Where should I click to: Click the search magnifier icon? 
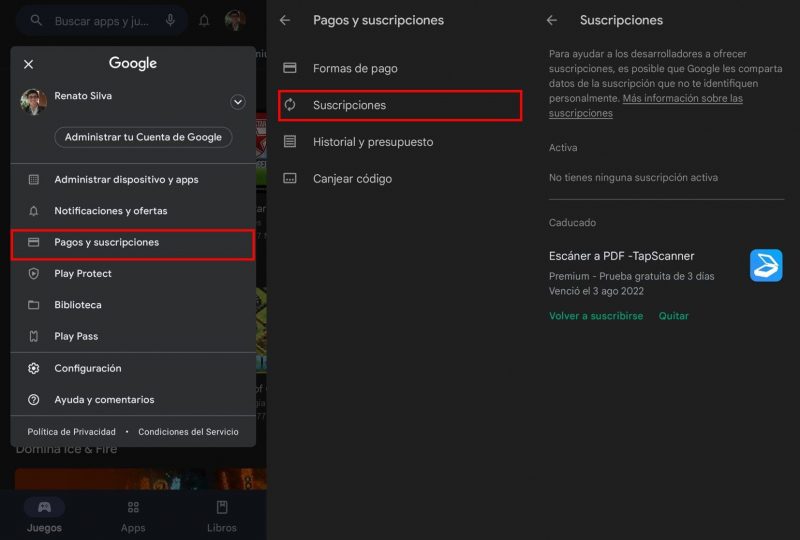click(36, 20)
